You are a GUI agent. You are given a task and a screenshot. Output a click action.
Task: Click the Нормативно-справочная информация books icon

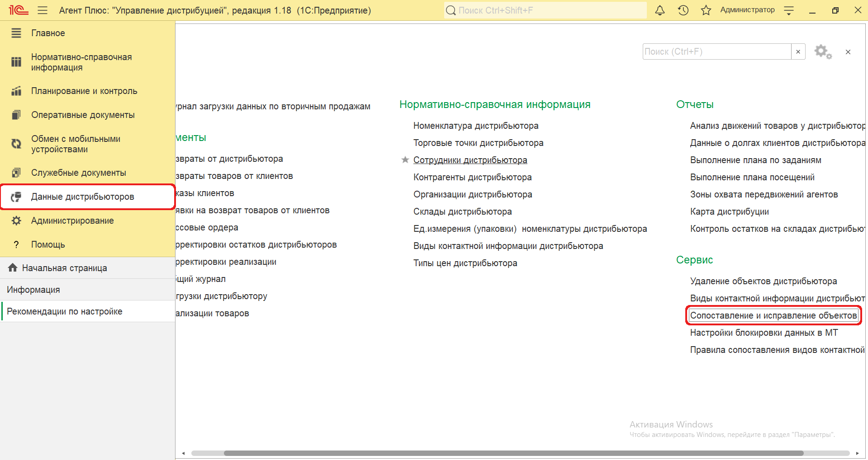point(16,62)
